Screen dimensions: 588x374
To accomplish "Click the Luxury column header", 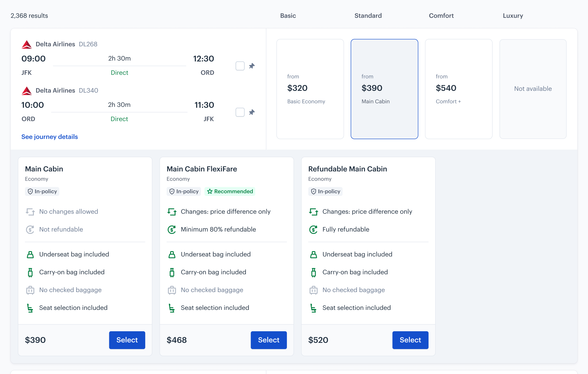I will click(513, 16).
